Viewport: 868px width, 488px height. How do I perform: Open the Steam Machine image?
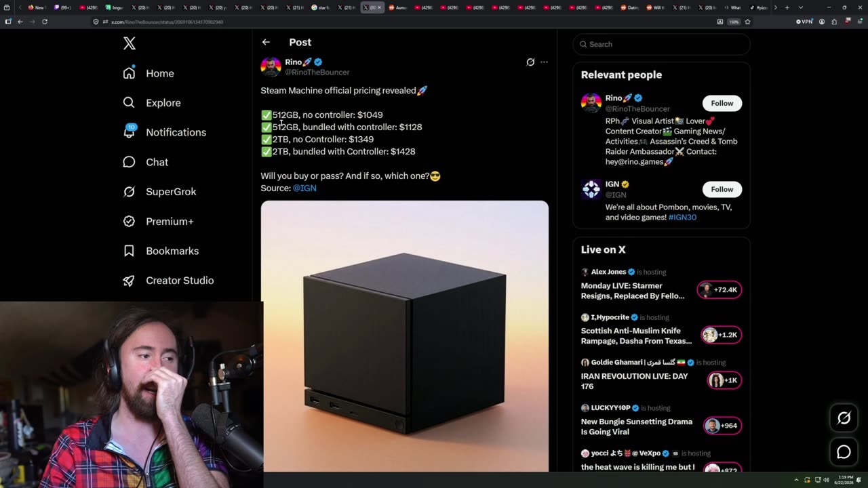click(405, 335)
